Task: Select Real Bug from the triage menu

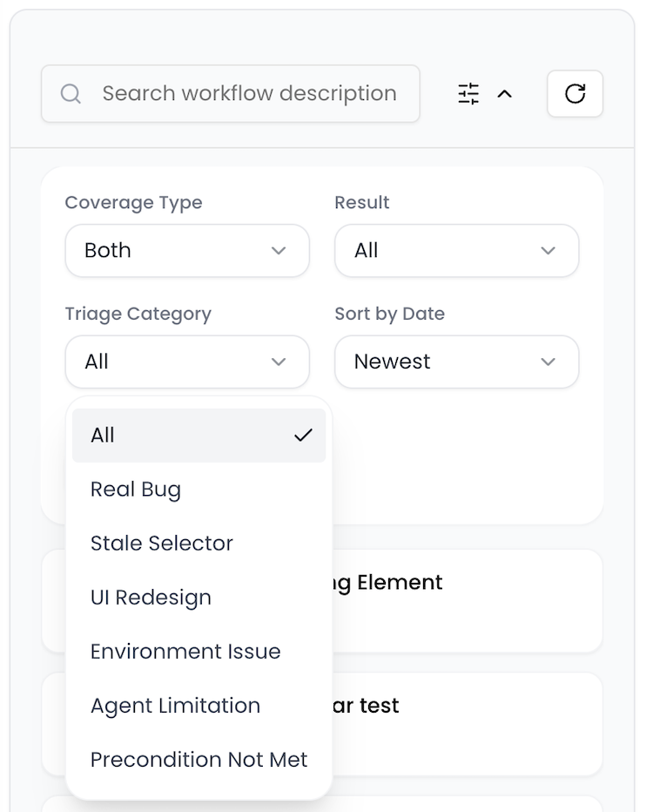Action: tap(136, 489)
